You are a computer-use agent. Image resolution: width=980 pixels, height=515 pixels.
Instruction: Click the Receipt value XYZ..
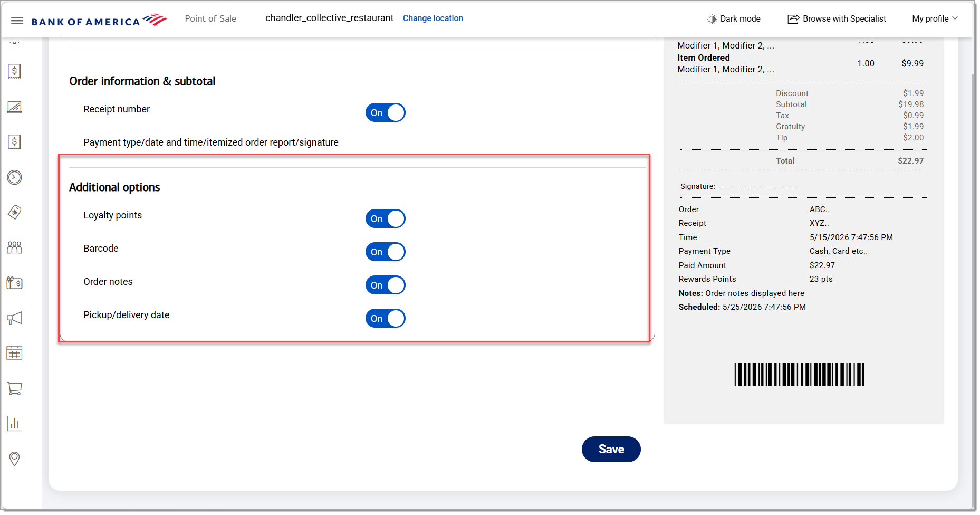click(819, 223)
